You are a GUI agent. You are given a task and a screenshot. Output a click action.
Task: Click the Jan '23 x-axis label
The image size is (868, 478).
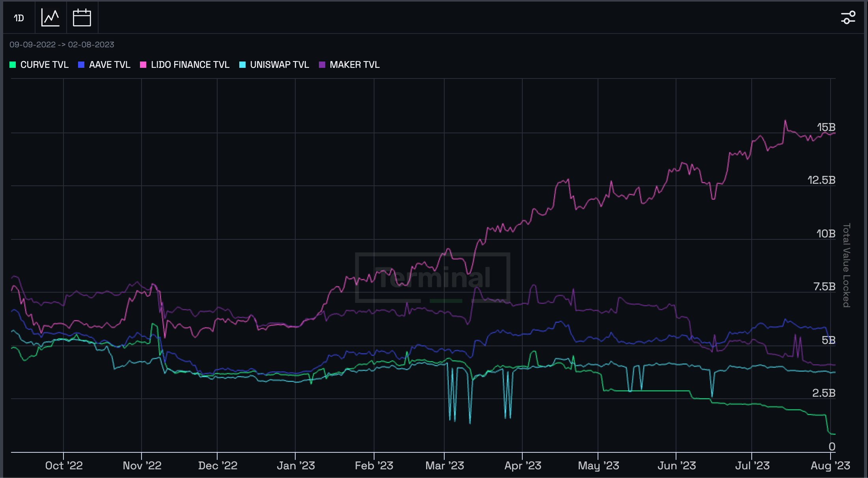tap(296, 466)
